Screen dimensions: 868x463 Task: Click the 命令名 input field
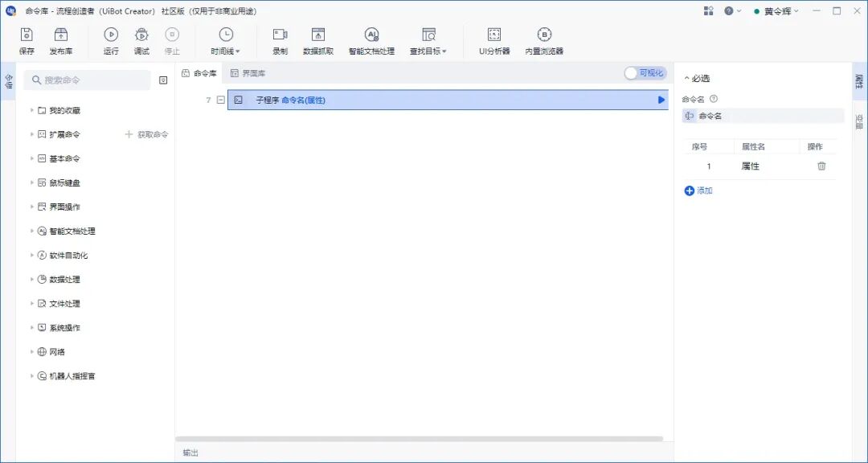point(763,116)
